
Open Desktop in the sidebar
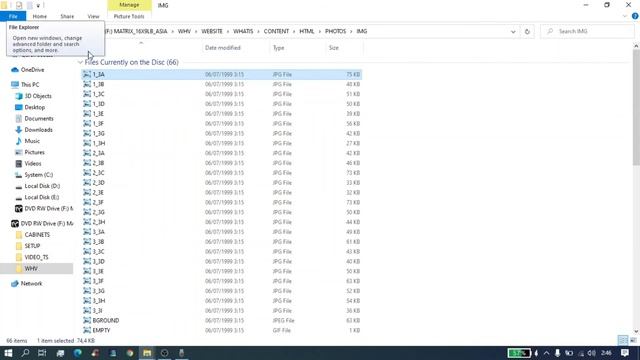pyautogui.click(x=30, y=107)
